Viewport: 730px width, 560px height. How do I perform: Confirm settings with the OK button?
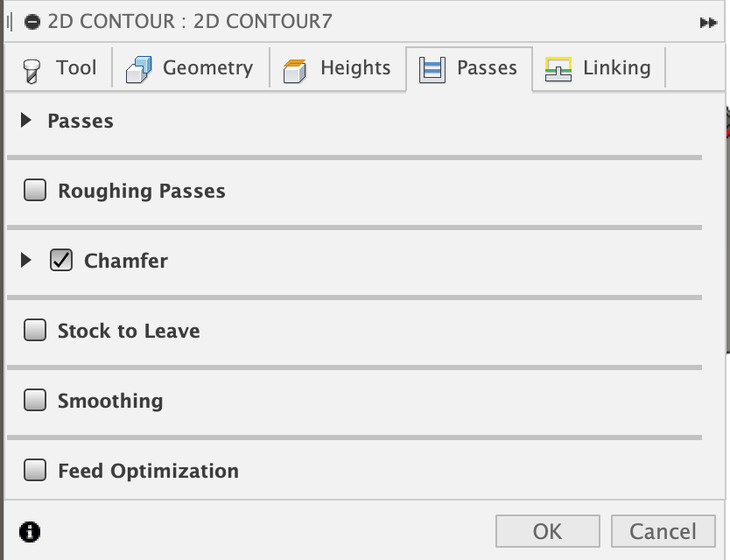coord(547,530)
